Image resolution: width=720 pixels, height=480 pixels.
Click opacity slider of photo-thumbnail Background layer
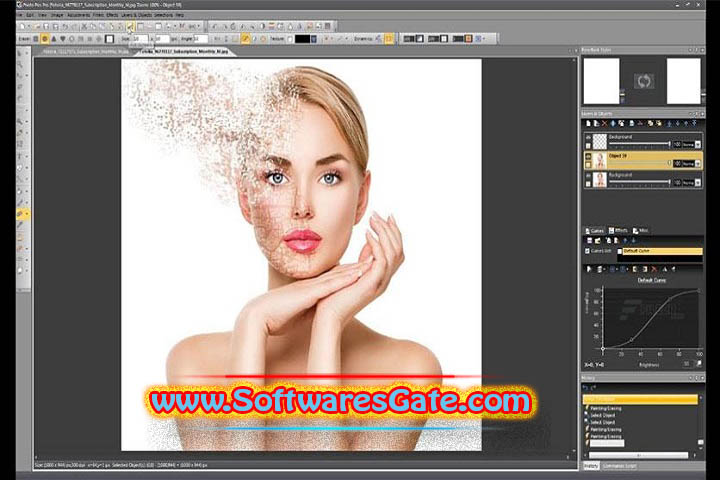tap(639, 183)
